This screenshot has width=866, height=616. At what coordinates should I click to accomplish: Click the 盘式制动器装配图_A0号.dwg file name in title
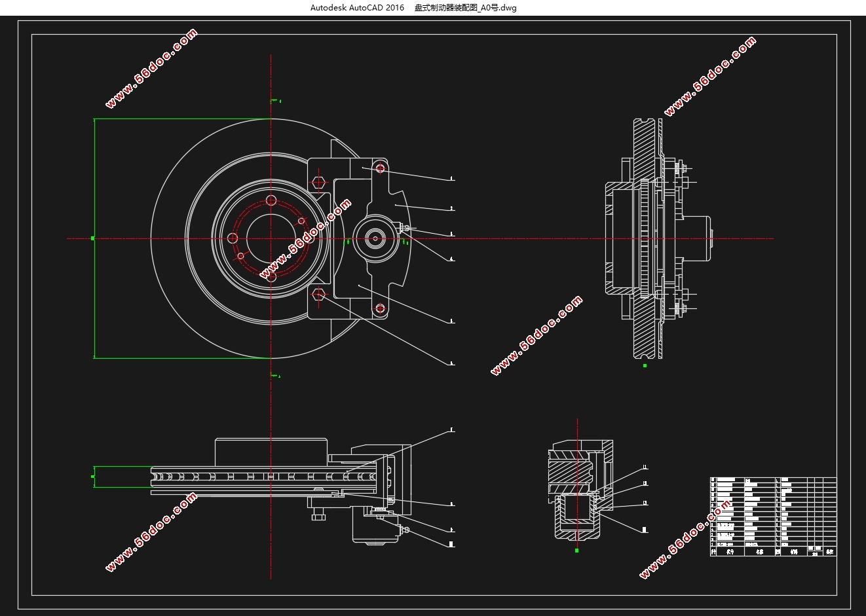click(465, 8)
